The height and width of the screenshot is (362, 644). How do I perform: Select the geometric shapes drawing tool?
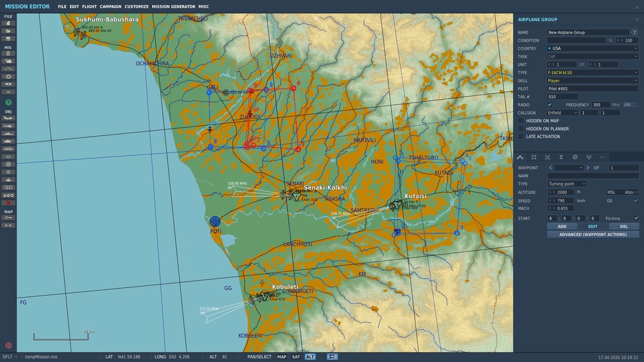[8, 195]
